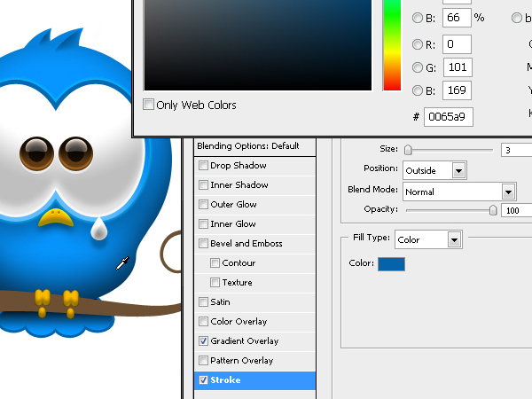The image size is (532, 399).
Task: Open the Fill Type dropdown showing Color
Action: [x=428, y=239]
